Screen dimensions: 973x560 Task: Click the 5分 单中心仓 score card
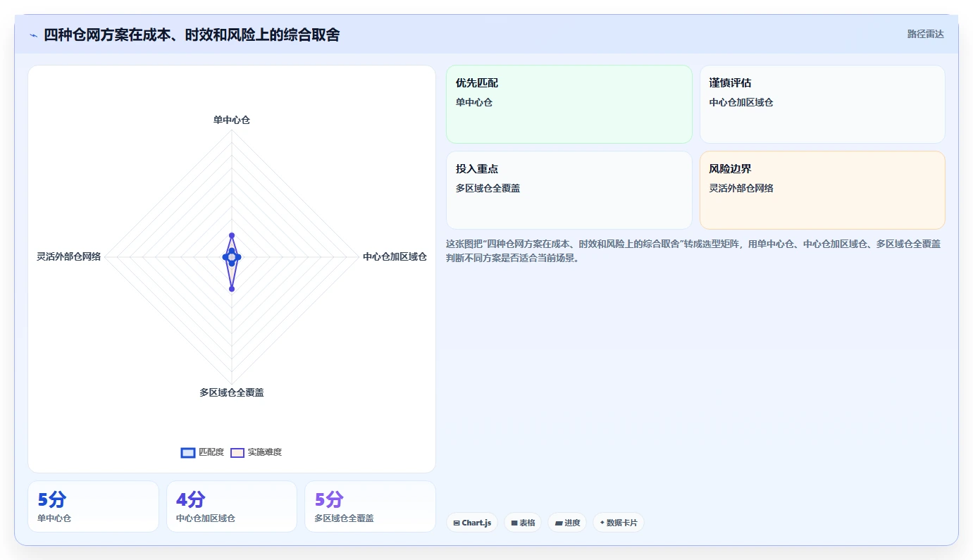[x=93, y=506]
